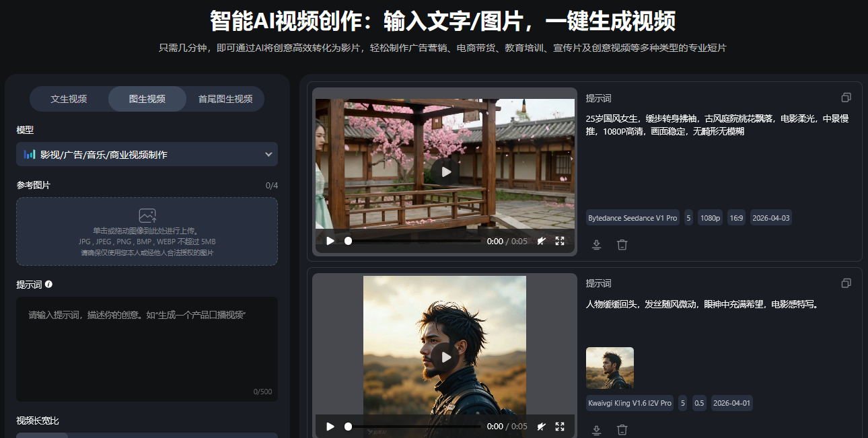
Task: Click the first video's progress bar
Action: (x=414, y=241)
